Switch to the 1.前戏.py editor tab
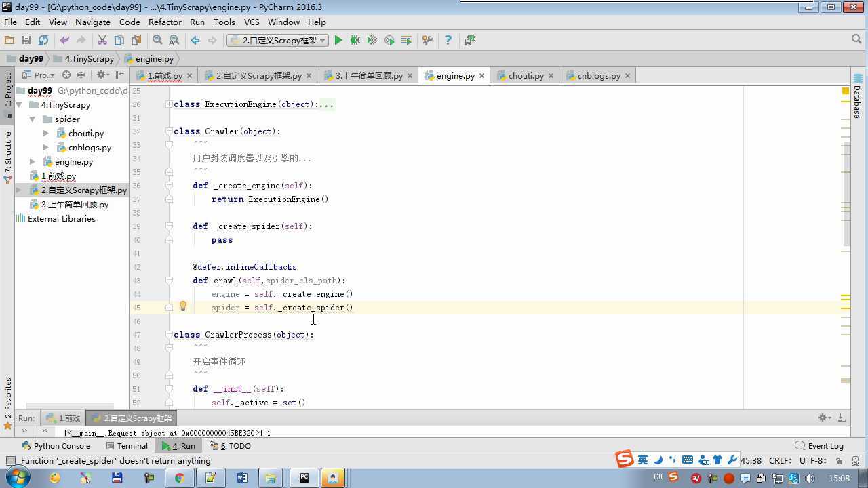 coord(165,75)
